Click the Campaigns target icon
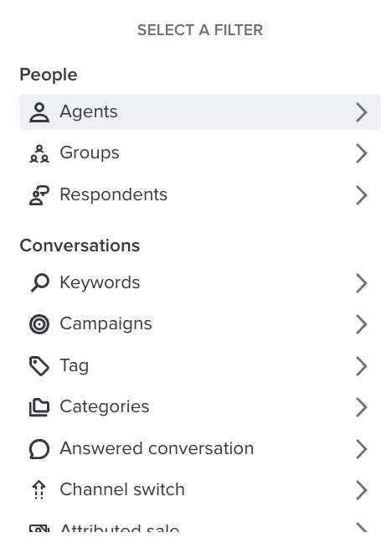Viewport: 392px width, 548px height. click(x=39, y=324)
